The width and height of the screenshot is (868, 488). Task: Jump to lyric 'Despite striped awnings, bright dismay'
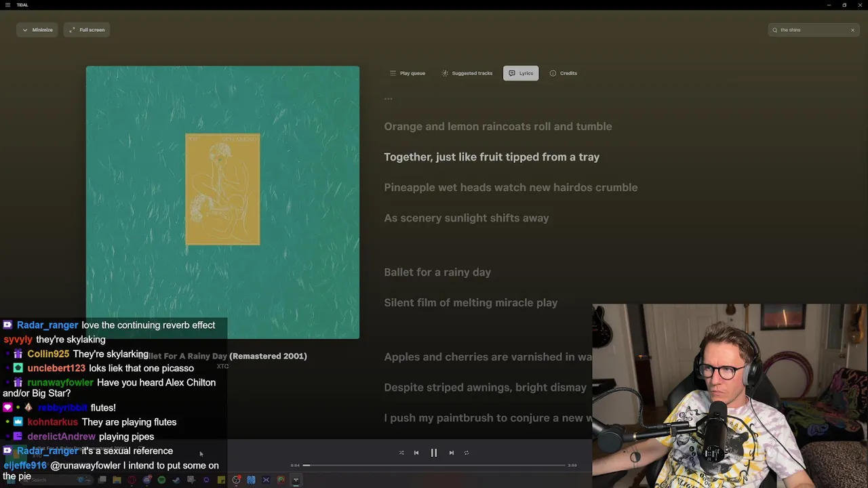(486, 387)
